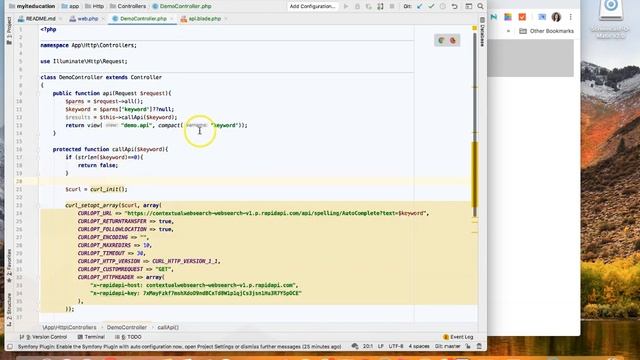Open in Firefox from editor browser popup
Image resolution: width=640 pixels, height=360 pixels.
tap(453, 40)
